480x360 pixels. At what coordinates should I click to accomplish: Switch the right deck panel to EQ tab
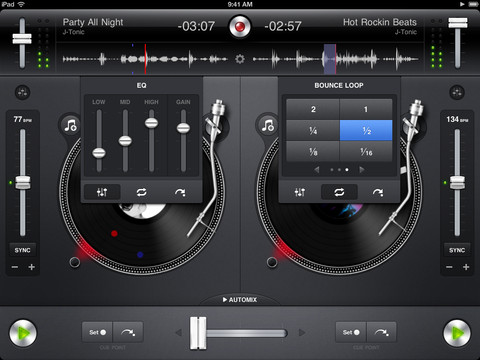pos(300,192)
